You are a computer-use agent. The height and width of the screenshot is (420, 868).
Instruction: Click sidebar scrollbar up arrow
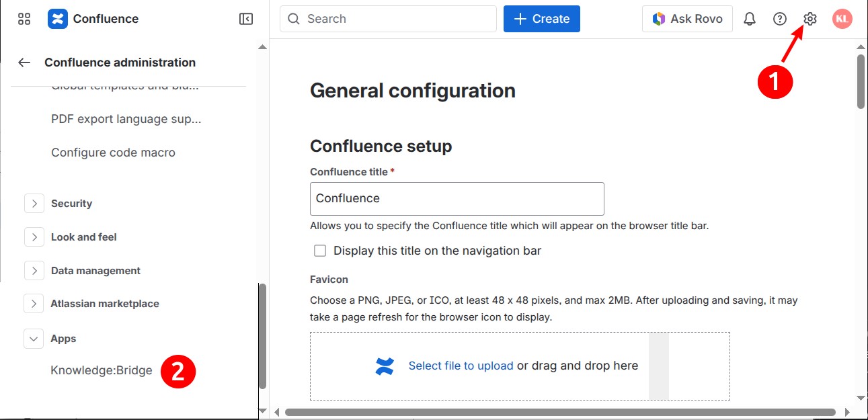[263, 48]
